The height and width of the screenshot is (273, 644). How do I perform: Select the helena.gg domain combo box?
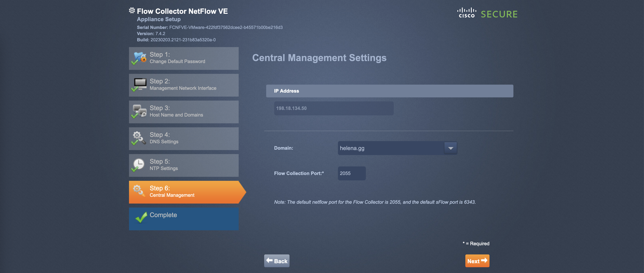click(391, 148)
